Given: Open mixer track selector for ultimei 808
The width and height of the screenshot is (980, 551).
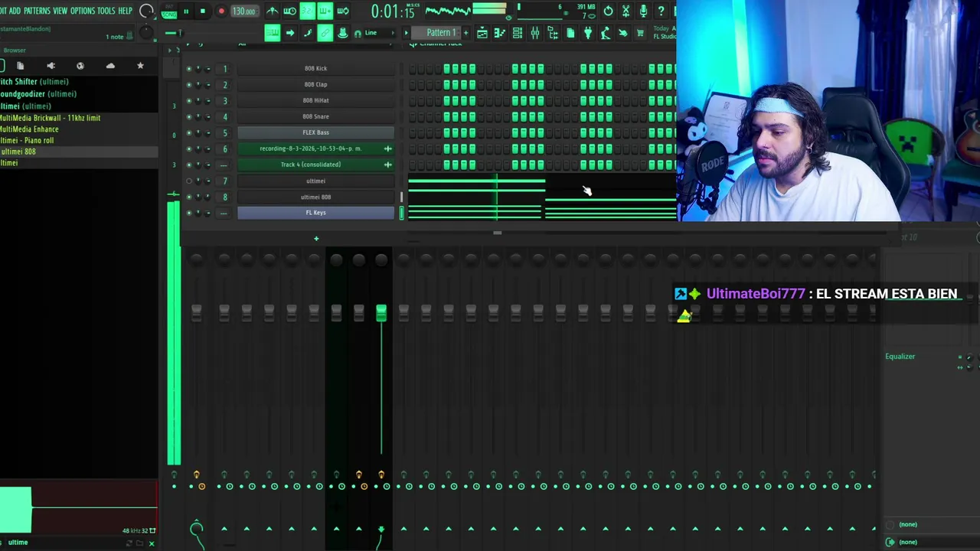Looking at the screenshot, I should [225, 197].
